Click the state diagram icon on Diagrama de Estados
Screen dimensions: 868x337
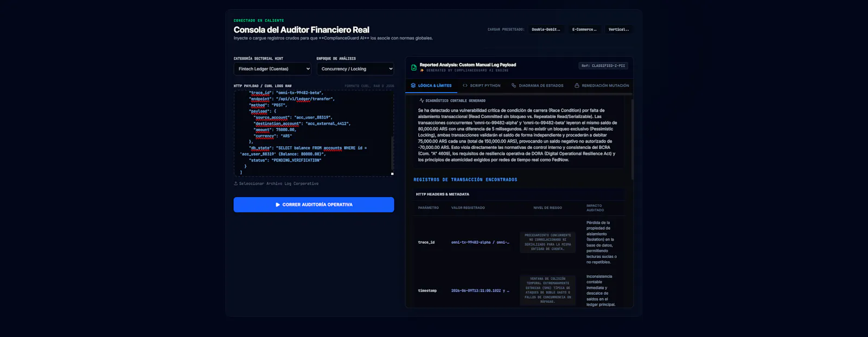click(514, 86)
